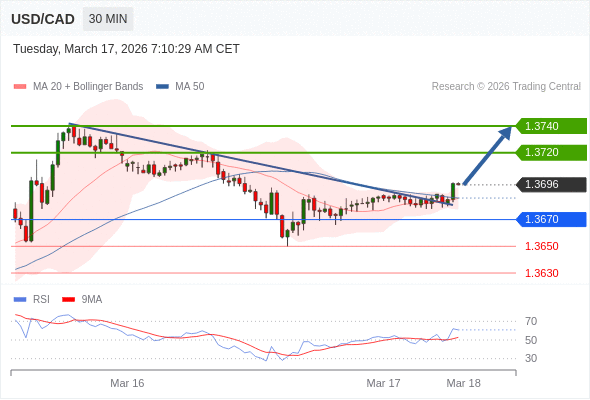Click the Mar 16 date axis label
590x400 pixels.
pyautogui.click(x=127, y=383)
